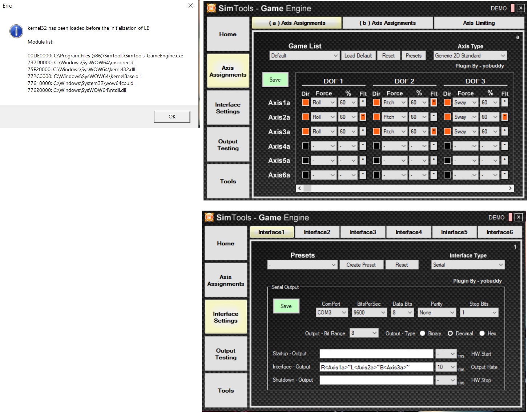Click the SimTools logo icon in Axis Assignments window
532x414 pixels.
pos(211,8)
